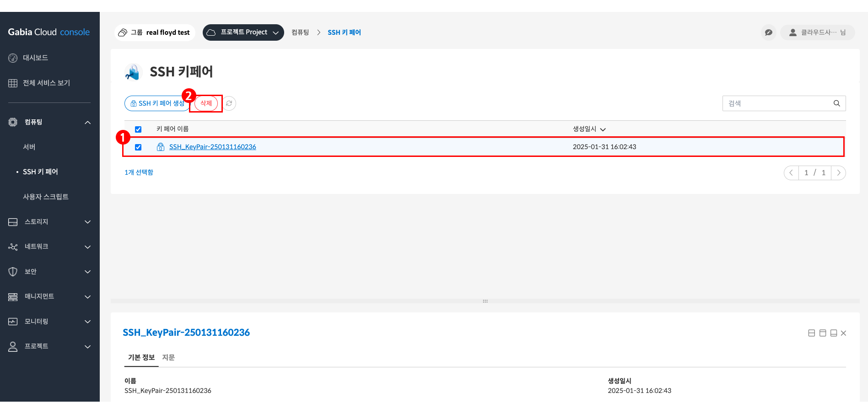Switch to the 지문 tab
The image size is (868, 414).
pos(168,357)
